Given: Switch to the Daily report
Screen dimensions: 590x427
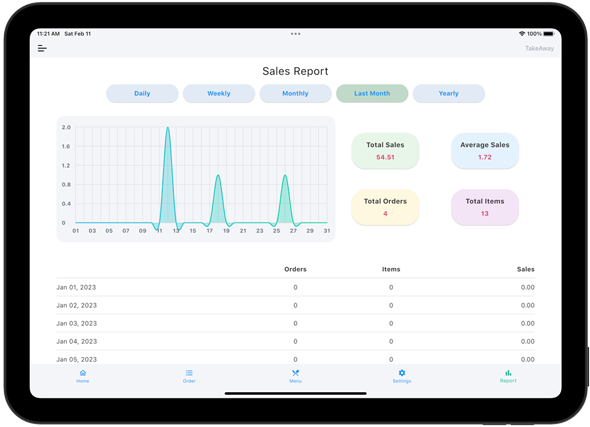Looking at the screenshot, I should click(x=142, y=93).
